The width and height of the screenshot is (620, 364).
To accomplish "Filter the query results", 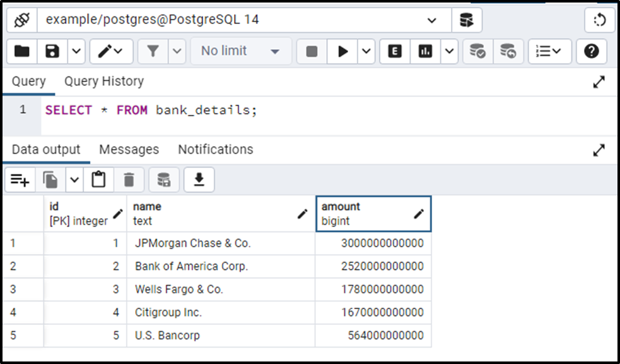I will coord(153,51).
